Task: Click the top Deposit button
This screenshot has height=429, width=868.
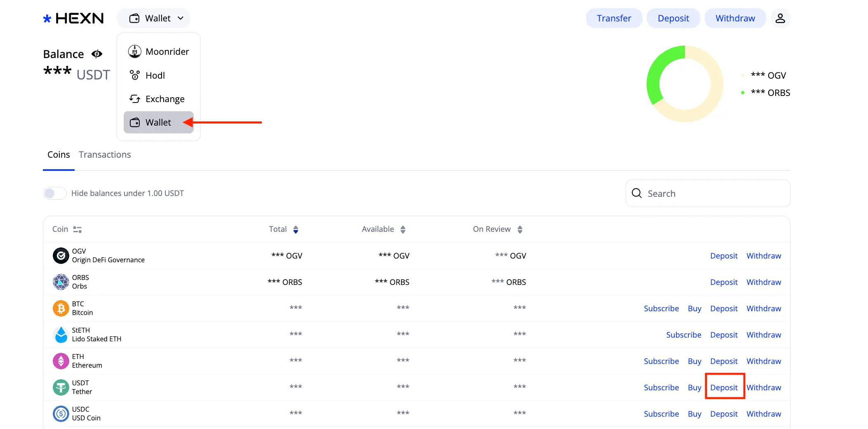Action: (673, 18)
